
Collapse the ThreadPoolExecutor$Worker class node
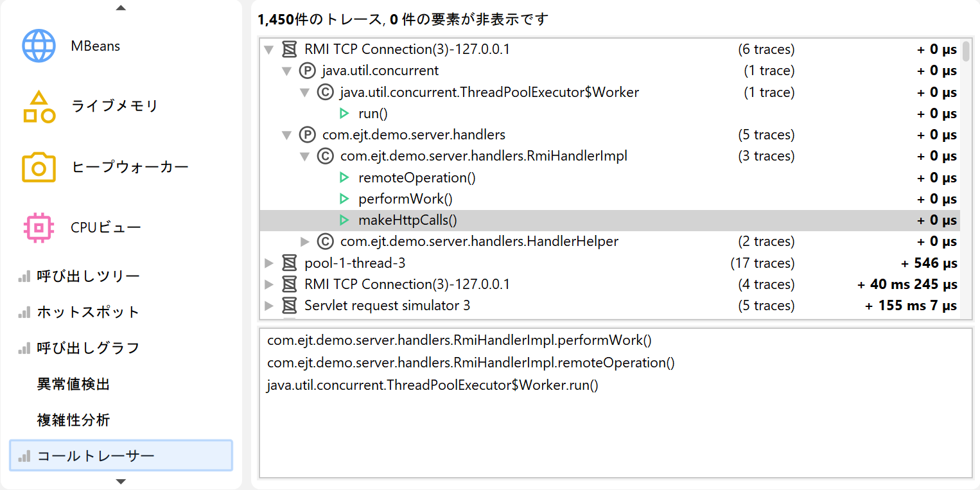tap(305, 92)
